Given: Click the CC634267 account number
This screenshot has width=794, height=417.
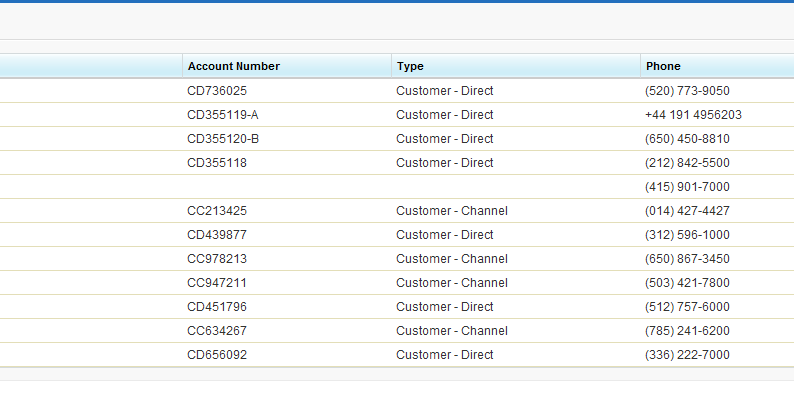Looking at the screenshot, I should 217,331.
